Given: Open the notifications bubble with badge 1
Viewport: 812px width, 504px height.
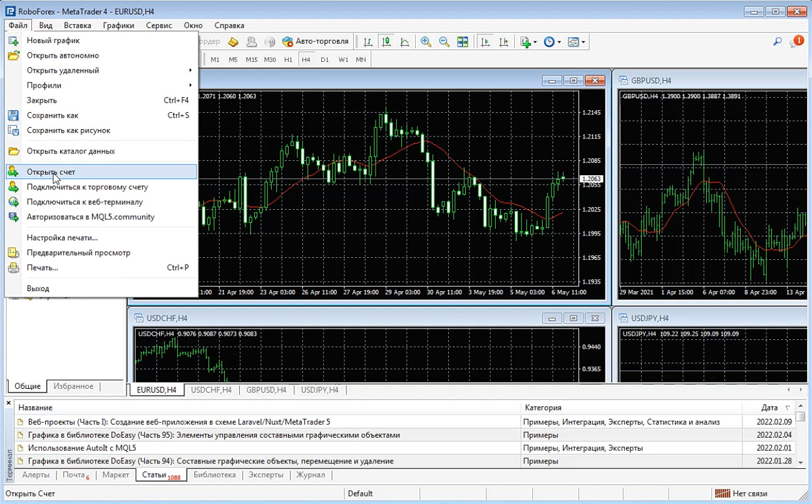Looking at the screenshot, I should click(796, 42).
